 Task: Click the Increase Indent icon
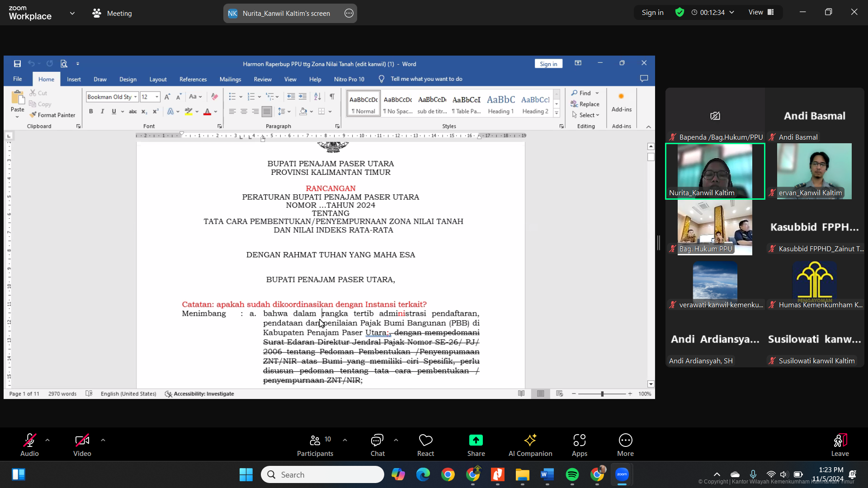302,97
